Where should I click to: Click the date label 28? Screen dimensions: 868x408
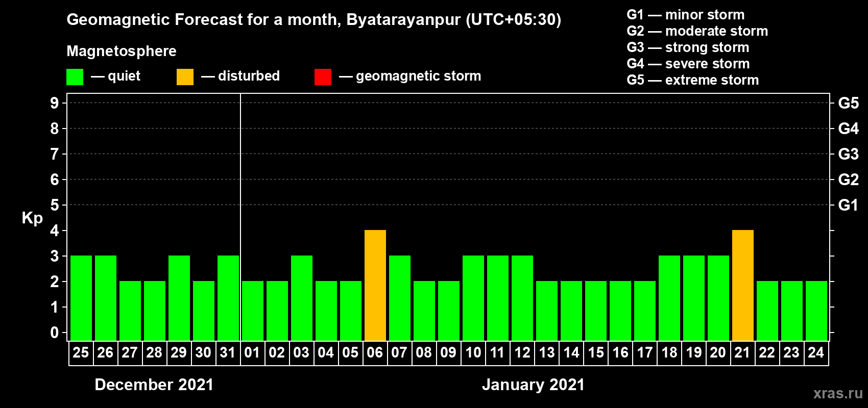[154, 353]
